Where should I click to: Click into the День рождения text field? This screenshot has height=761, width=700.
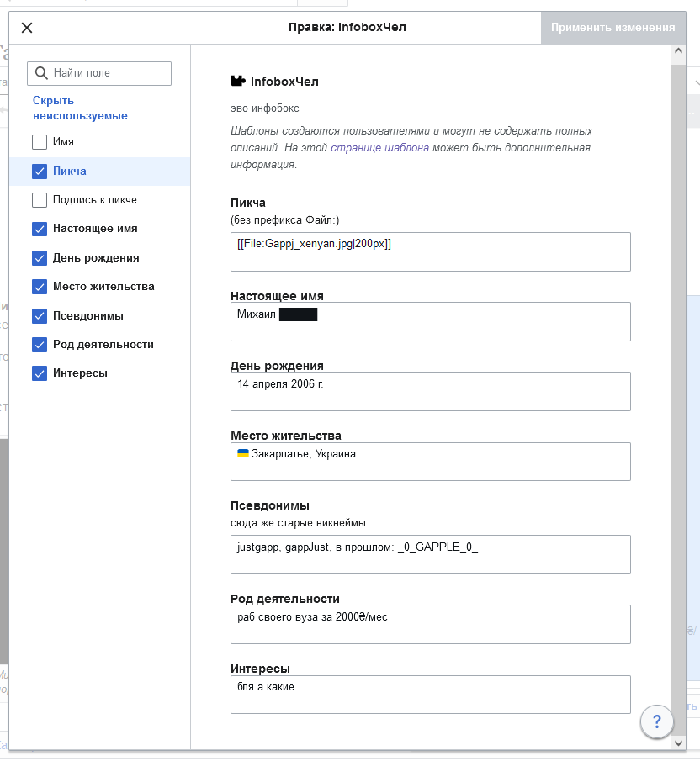click(430, 391)
